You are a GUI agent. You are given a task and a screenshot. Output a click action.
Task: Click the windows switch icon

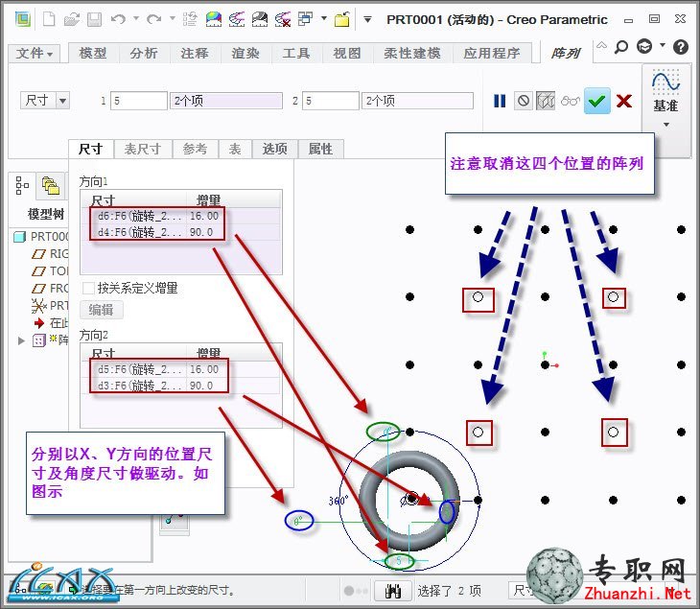pyautogui.click(x=305, y=19)
